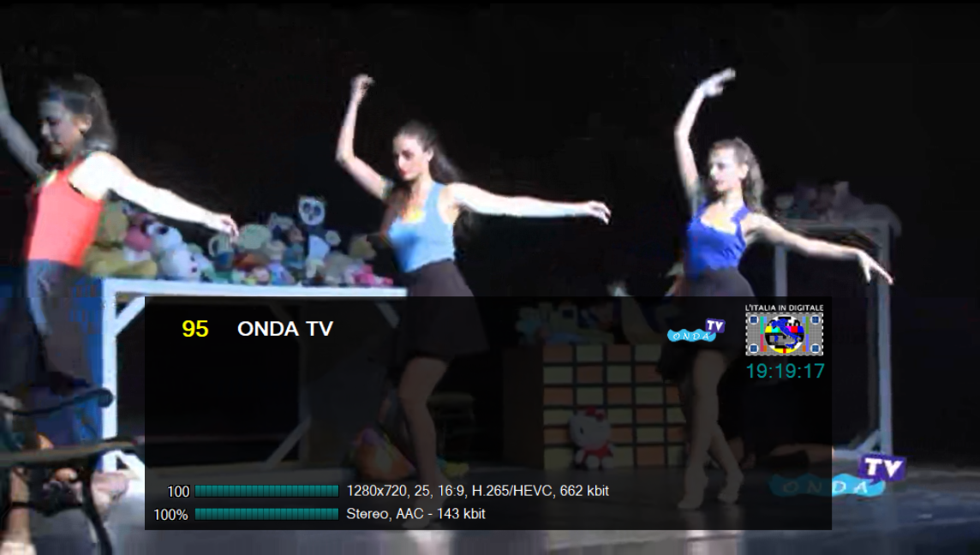
Task: Click the 100 signal strength value label
Action: click(178, 492)
